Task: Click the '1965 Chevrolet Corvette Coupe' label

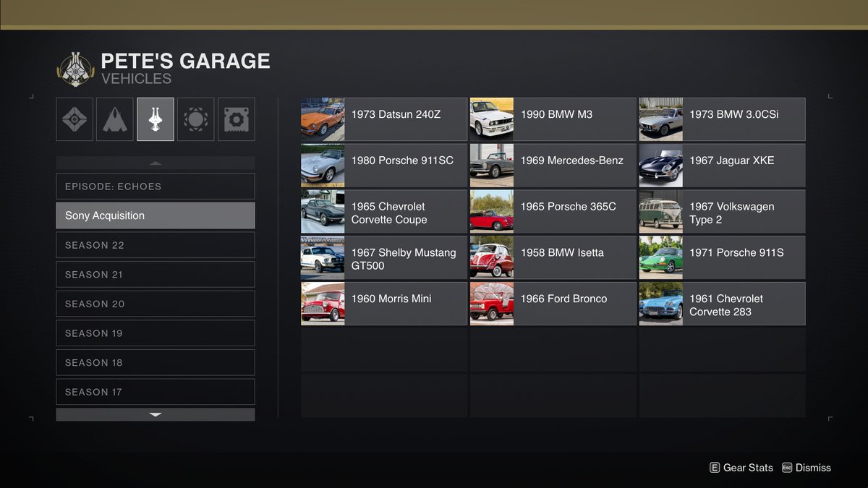Action: coord(389,213)
